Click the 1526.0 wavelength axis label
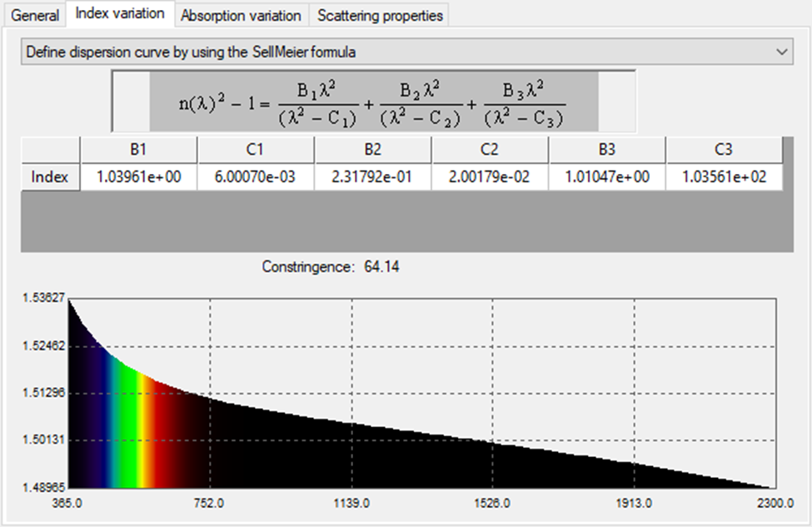The image size is (812, 527). tap(492, 503)
